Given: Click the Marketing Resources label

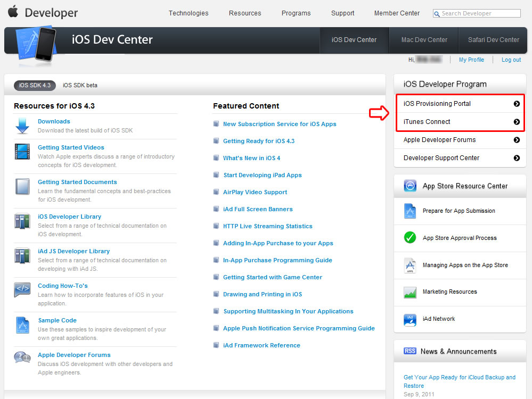Looking at the screenshot, I should click(x=449, y=292).
